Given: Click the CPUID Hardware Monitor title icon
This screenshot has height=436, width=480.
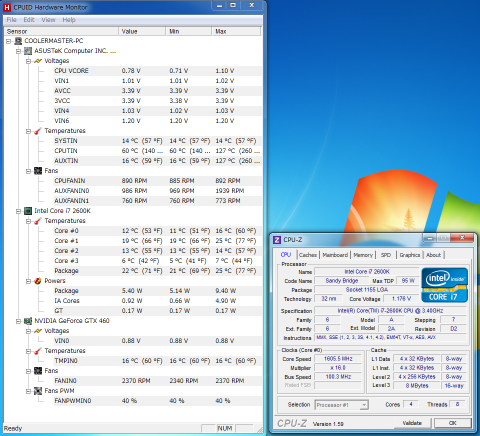Looking at the screenshot, I should (7, 7).
